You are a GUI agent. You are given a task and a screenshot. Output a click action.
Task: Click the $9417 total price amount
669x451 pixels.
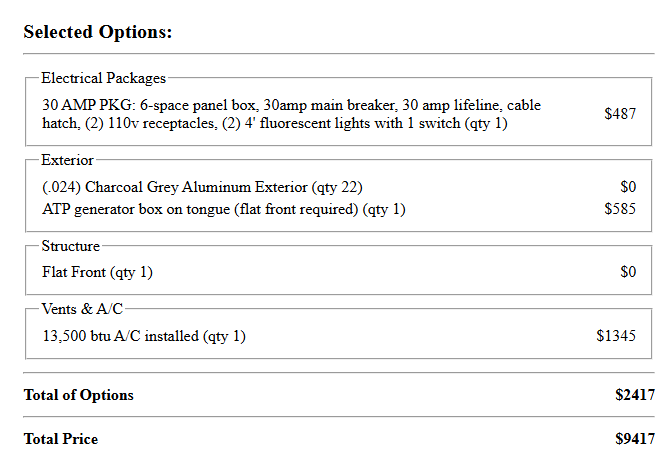tap(635, 439)
